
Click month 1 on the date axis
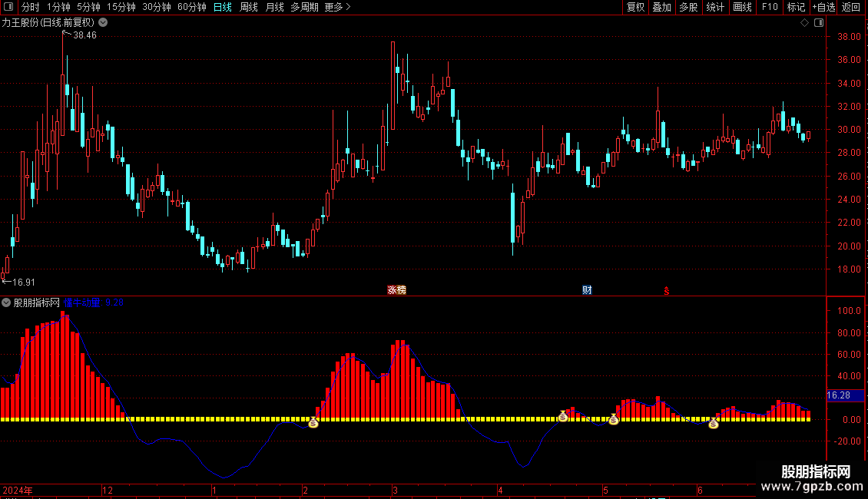214,490
